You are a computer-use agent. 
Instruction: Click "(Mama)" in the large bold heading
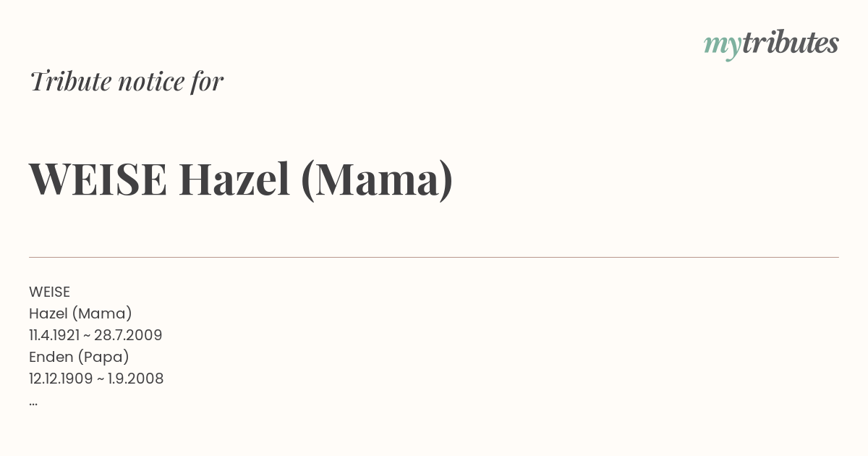point(377,180)
